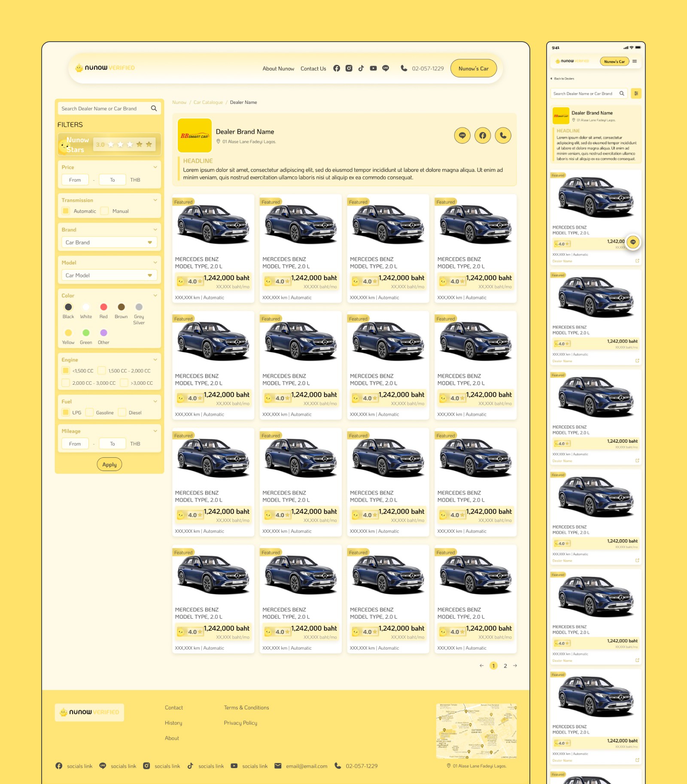Click the YouTube icon in the footer
The image size is (687, 784).
(x=234, y=766)
